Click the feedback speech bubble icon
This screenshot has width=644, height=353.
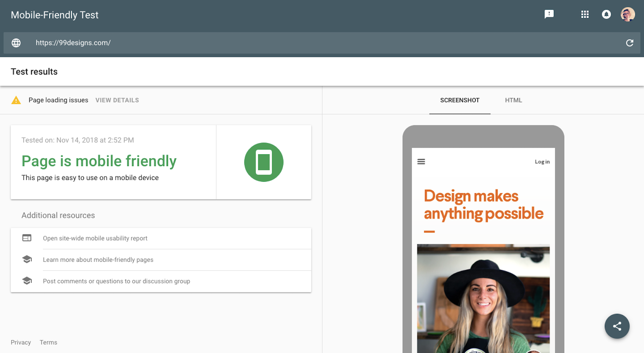549,14
